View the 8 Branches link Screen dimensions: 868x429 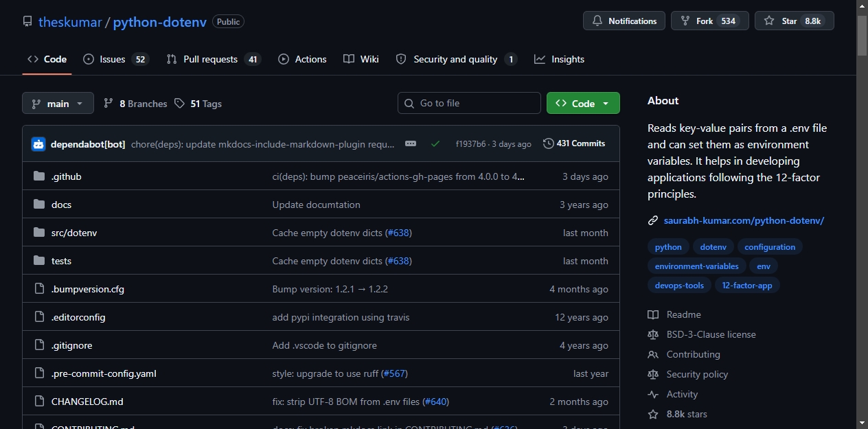[135, 104]
